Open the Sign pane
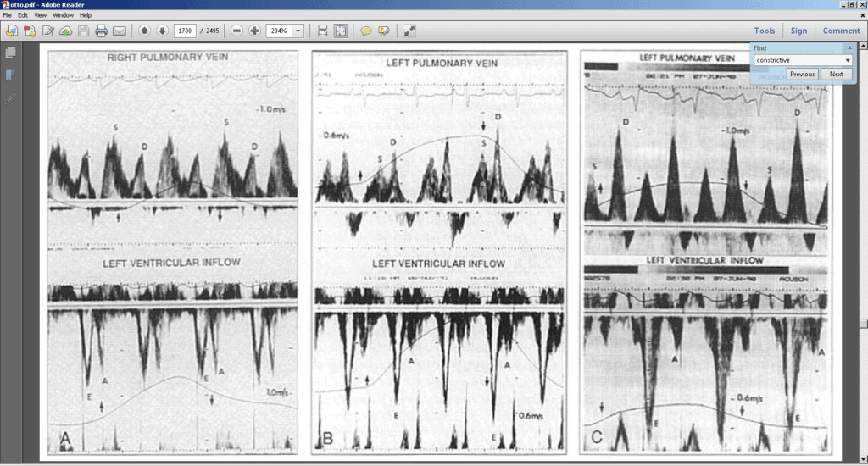868x466 pixels. 798,31
